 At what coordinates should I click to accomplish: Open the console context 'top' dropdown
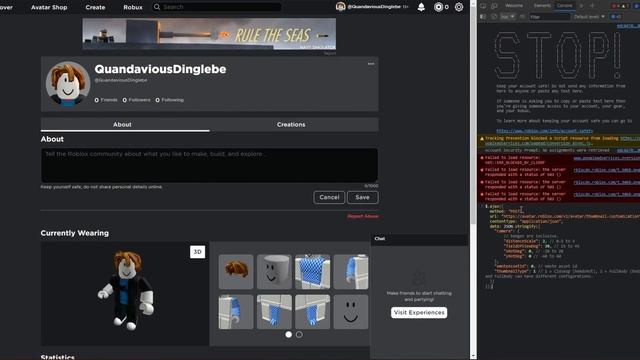coord(508,17)
